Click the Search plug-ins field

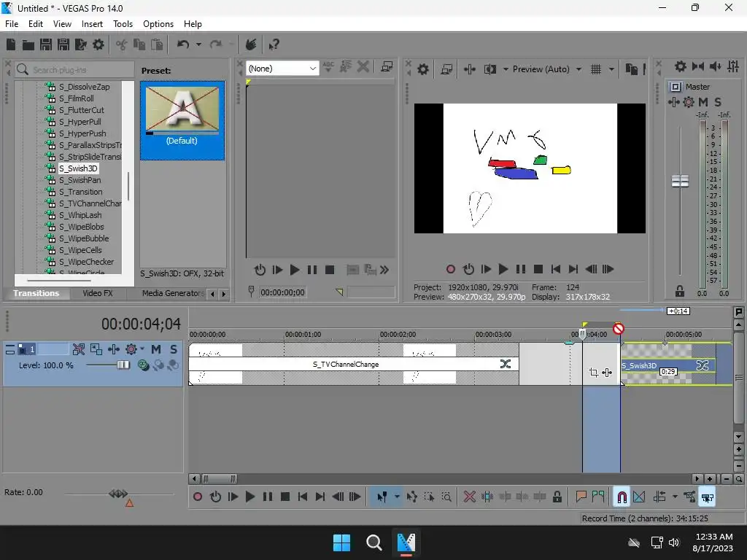(75, 70)
